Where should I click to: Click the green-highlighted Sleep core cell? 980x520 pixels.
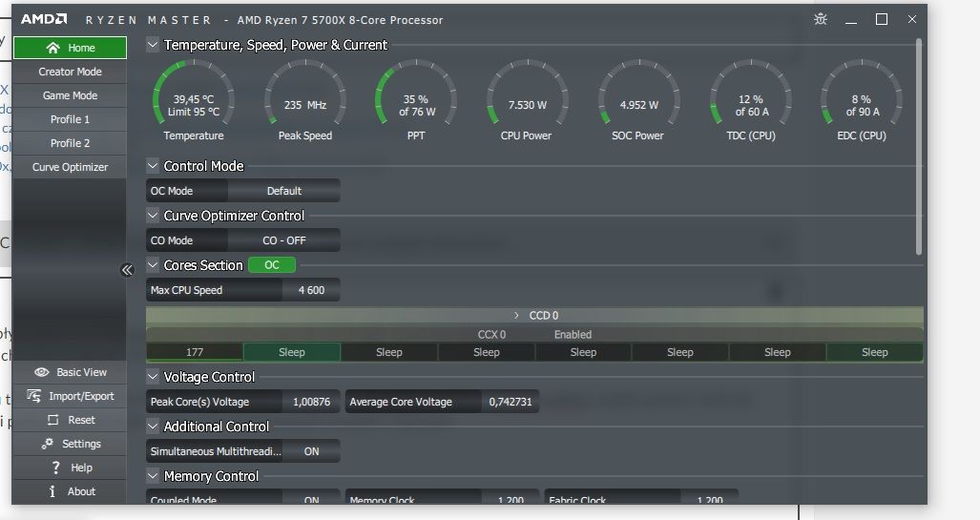(x=292, y=352)
